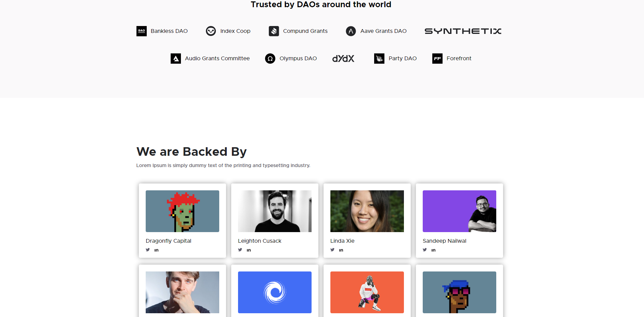Click the Party DAO text label

pyautogui.click(x=403, y=59)
